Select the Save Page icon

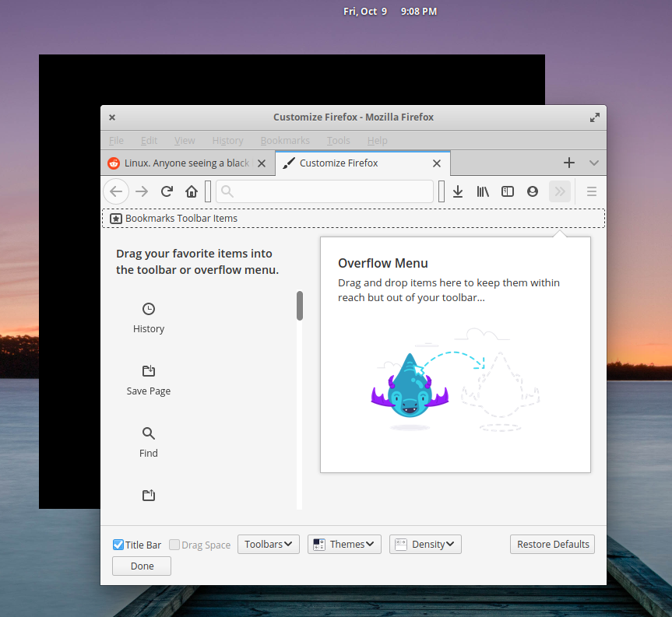149,371
